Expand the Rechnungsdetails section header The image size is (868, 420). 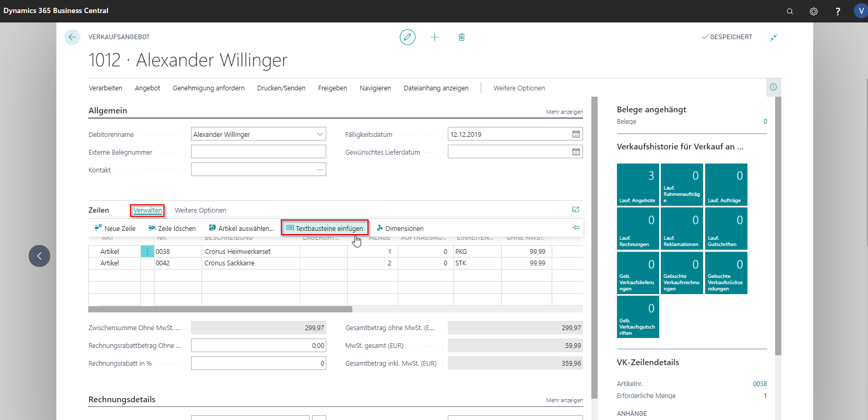pyautogui.click(x=122, y=399)
